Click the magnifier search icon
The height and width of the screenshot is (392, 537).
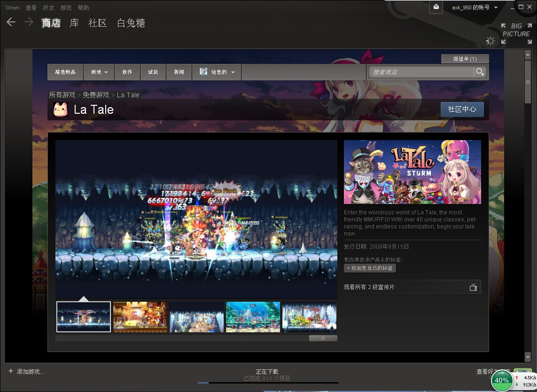[x=480, y=72]
